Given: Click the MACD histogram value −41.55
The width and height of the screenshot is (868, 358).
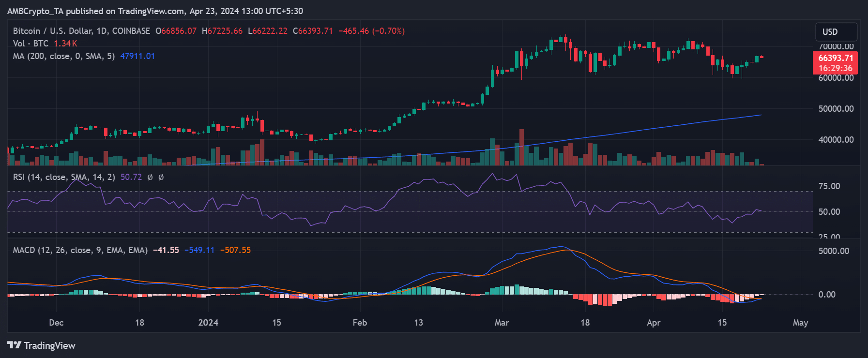Looking at the screenshot, I should point(166,250).
